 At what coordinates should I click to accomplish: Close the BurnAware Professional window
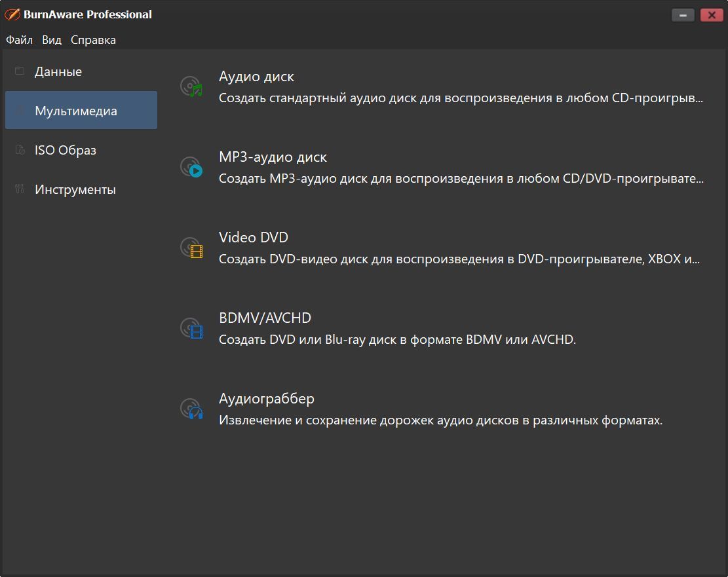tap(712, 15)
